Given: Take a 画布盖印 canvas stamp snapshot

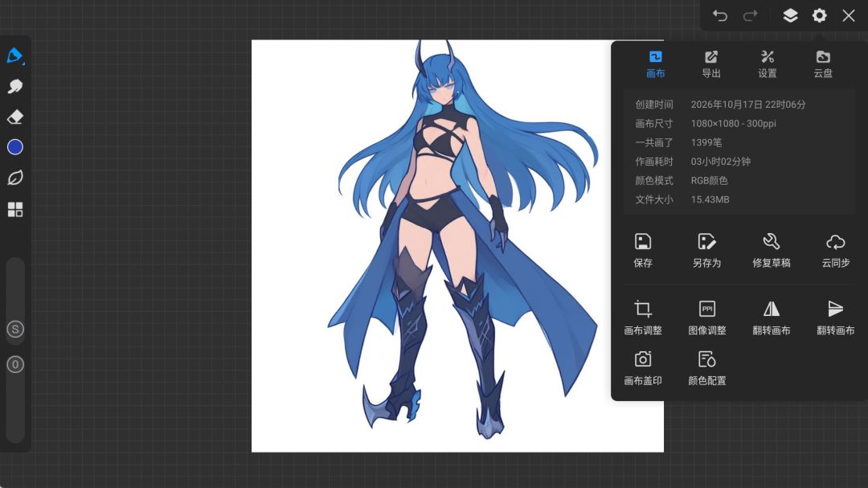Looking at the screenshot, I should point(643,368).
